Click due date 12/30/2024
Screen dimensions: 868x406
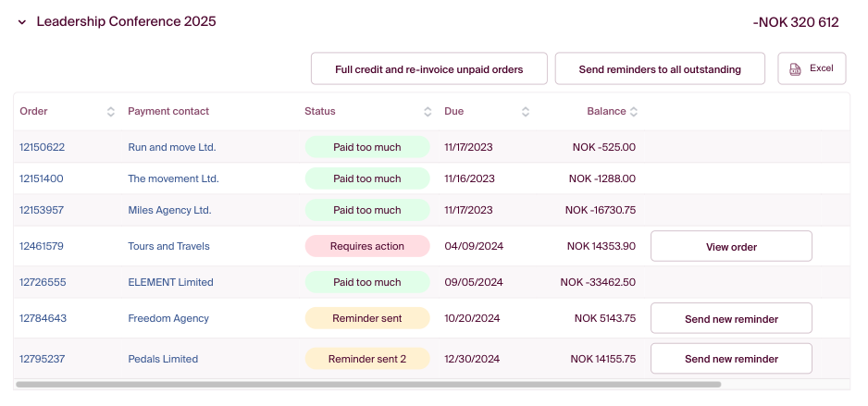click(x=472, y=359)
